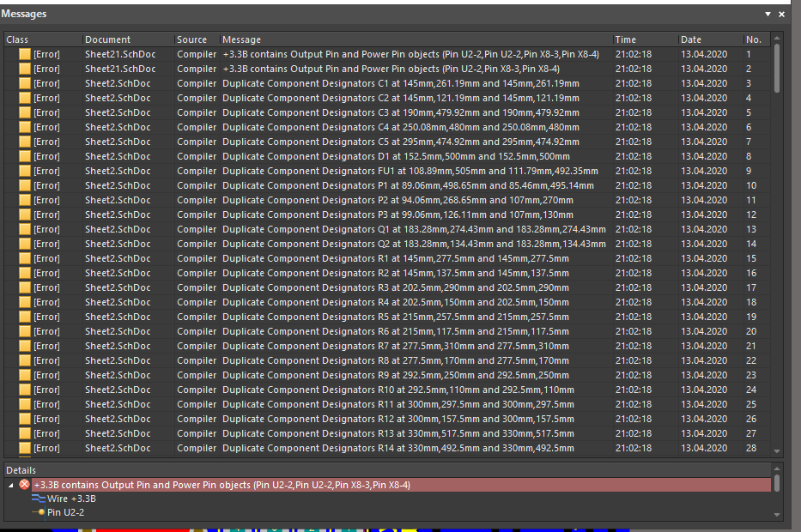Sort by the Class column header

(x=44, y=39)
